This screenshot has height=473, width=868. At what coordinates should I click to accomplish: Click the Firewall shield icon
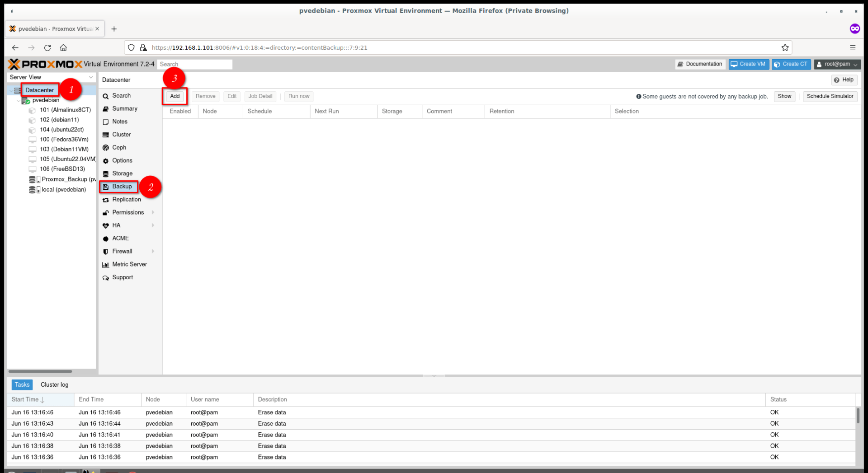105,252
